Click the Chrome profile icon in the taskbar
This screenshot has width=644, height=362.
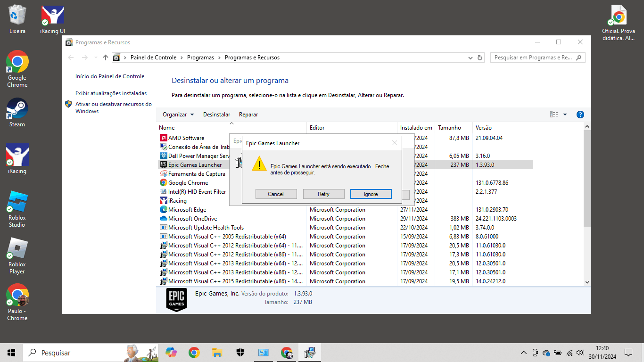point(287,353)
